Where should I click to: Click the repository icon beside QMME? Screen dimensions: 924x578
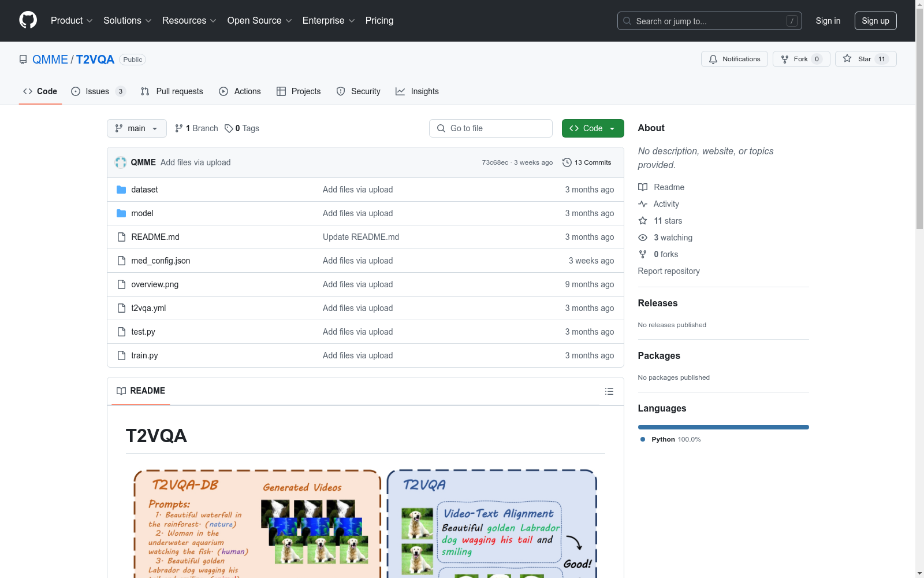pos(23,60)
